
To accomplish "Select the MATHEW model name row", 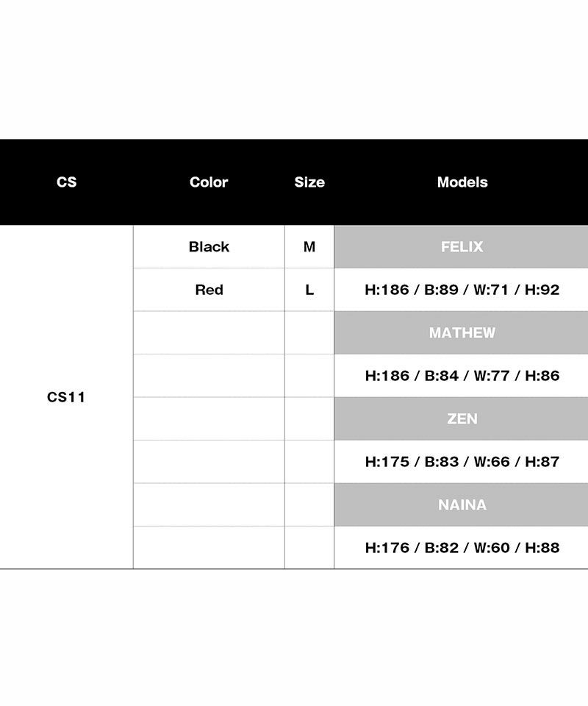I will click(x=462, y=333).
